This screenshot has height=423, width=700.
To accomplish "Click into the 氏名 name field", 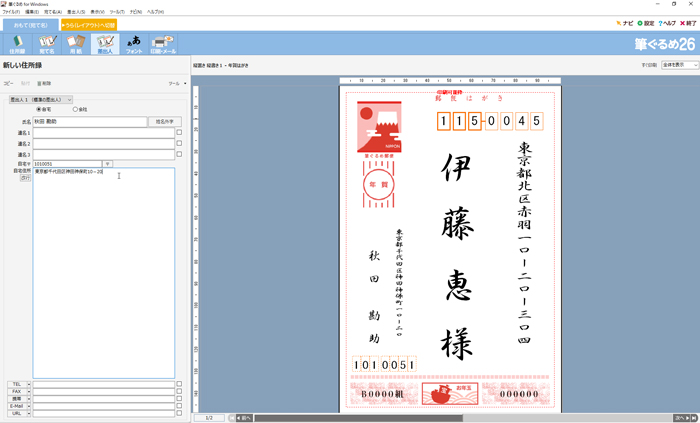I will pyautogui.click(x=89, y=121).
